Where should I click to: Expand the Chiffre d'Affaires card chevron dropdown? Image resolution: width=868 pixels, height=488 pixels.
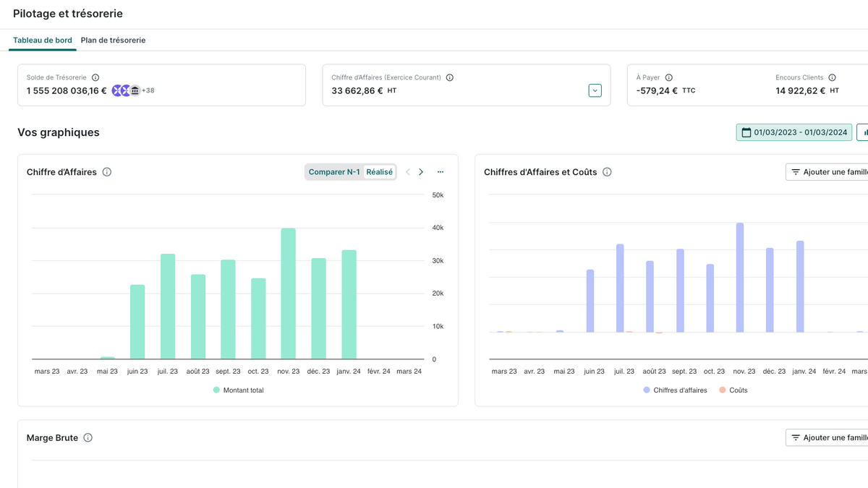pos(595,90)
